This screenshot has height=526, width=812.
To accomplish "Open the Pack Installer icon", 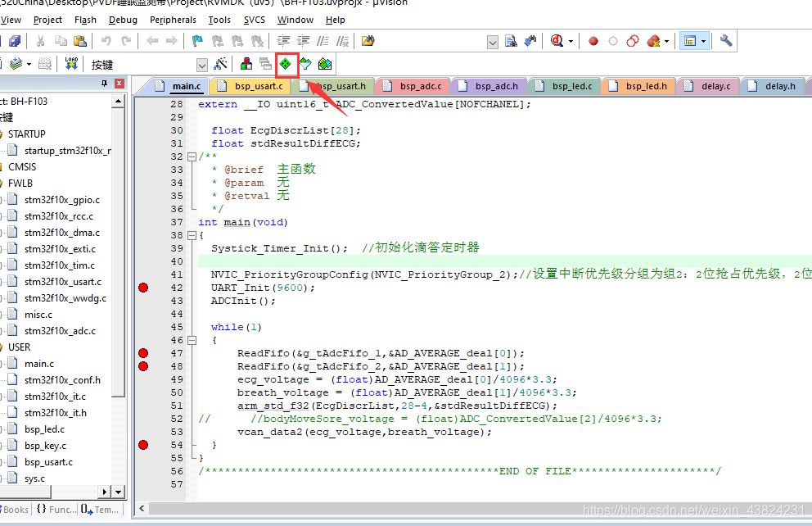I will click(325, 64).
